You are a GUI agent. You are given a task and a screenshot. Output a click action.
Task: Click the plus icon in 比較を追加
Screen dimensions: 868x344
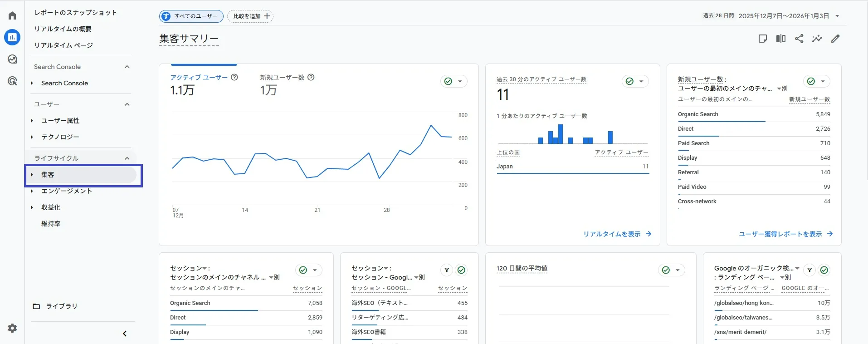(x=267, y=16)
